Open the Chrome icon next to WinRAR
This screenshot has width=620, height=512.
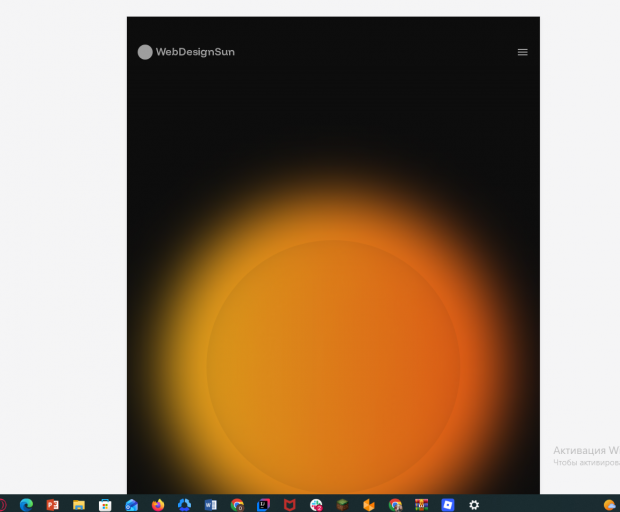395,505
